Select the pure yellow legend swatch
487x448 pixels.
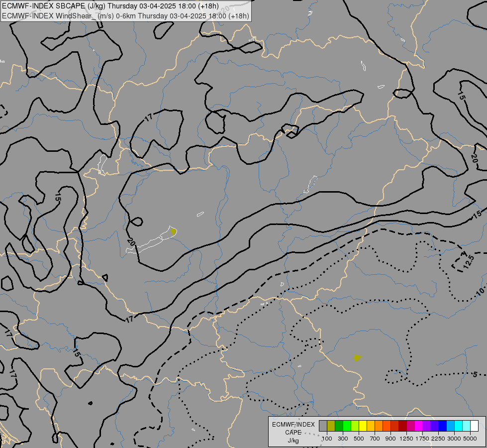(363, 426)
